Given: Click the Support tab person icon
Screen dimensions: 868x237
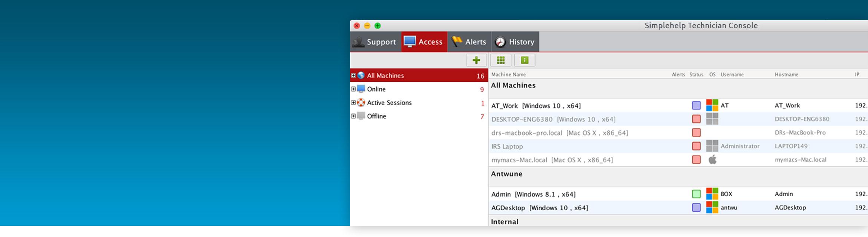Looking at the screenshot, I should (358, 42).
